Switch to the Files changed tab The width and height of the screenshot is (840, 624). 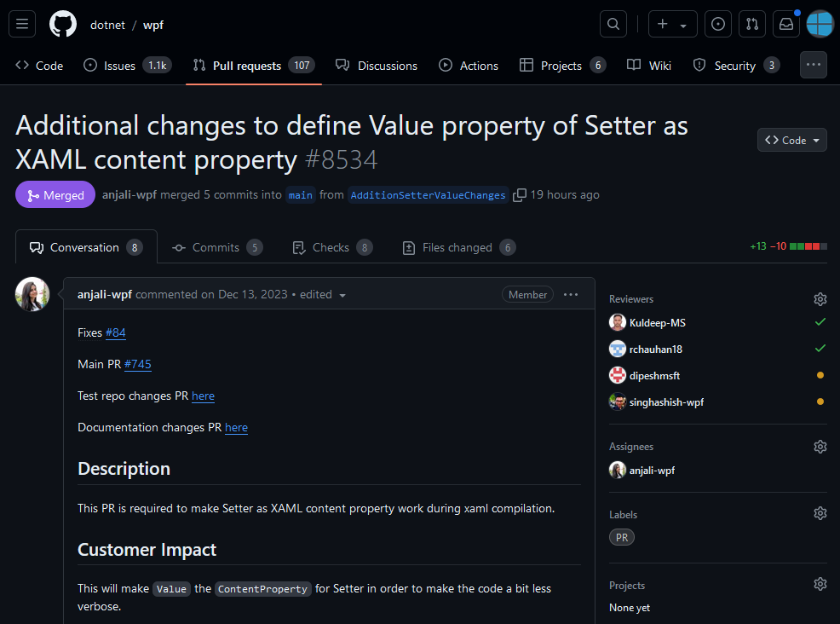(458, 248)
